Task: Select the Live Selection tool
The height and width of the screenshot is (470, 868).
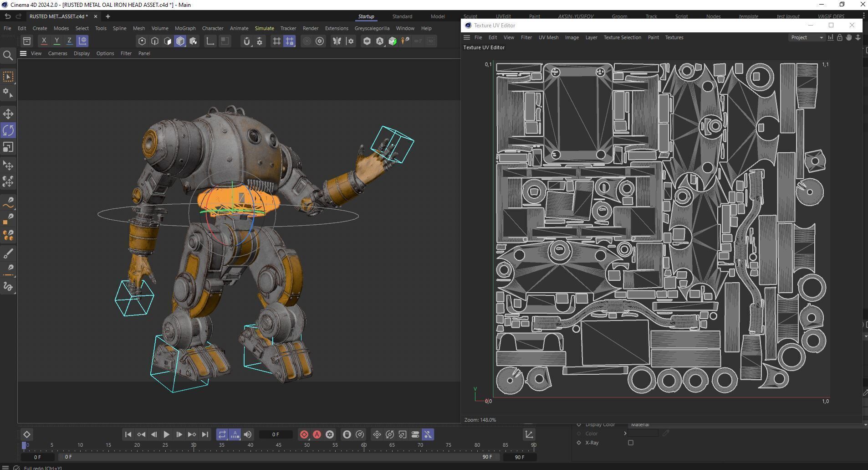Action: (8, 76)
